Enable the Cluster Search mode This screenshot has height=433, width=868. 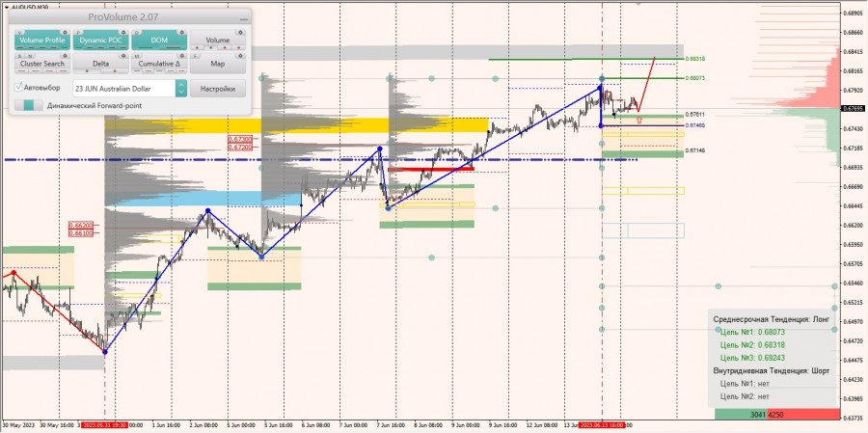pyautogui.click(x=42, y=64)
